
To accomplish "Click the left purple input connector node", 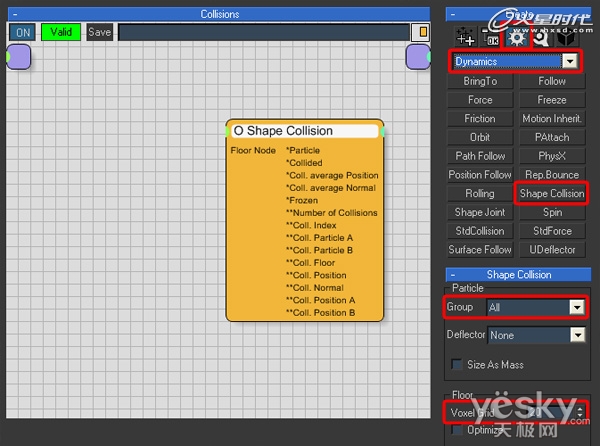I will click(18, 57).
